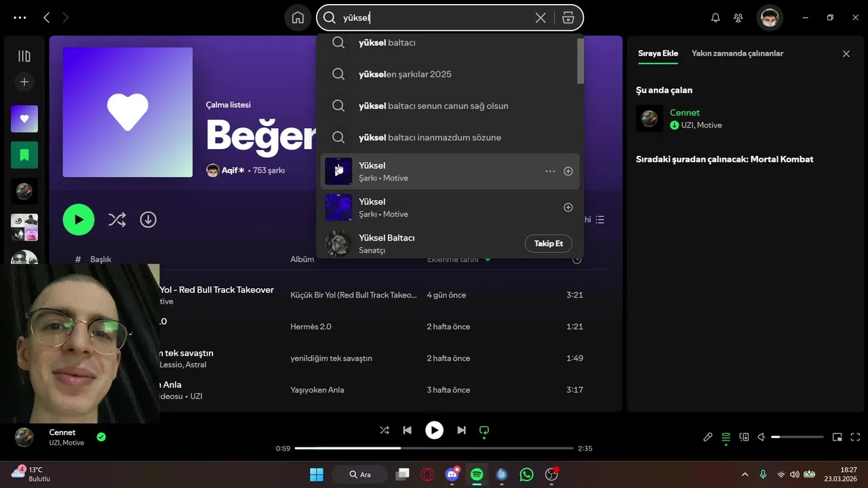The height and width of the screenshot is (488, 868).
Task: Open the miniplayer
Action: (x=837, y=437)
